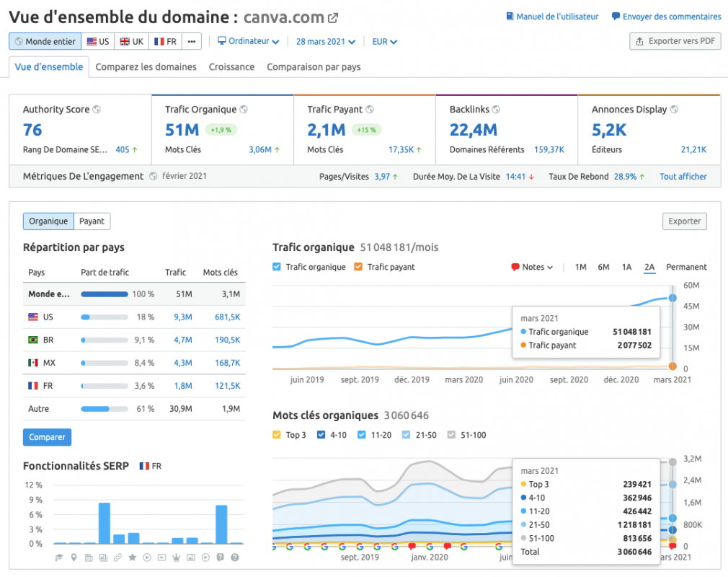Open the Tout afficher link
This screenshot has width=728, height=577.
click(683, 177)
